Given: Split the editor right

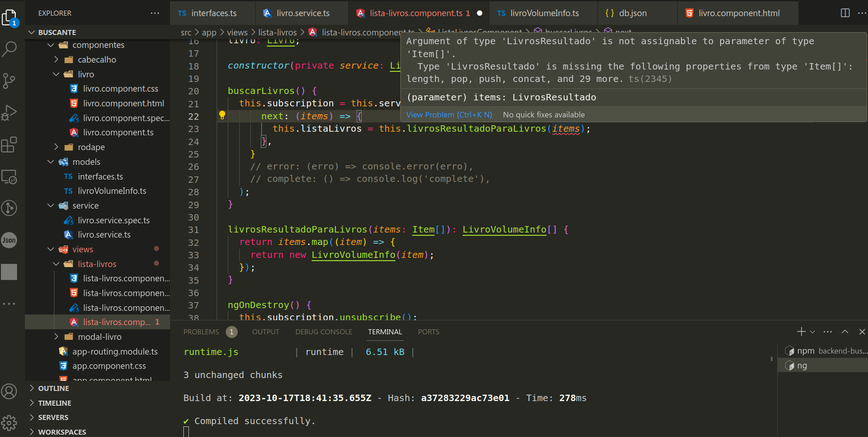Looking at the screenshot, I should [x=845, y=13].
